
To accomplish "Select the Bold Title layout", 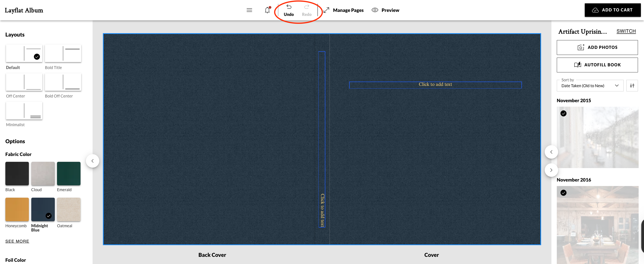I will 63,53.
